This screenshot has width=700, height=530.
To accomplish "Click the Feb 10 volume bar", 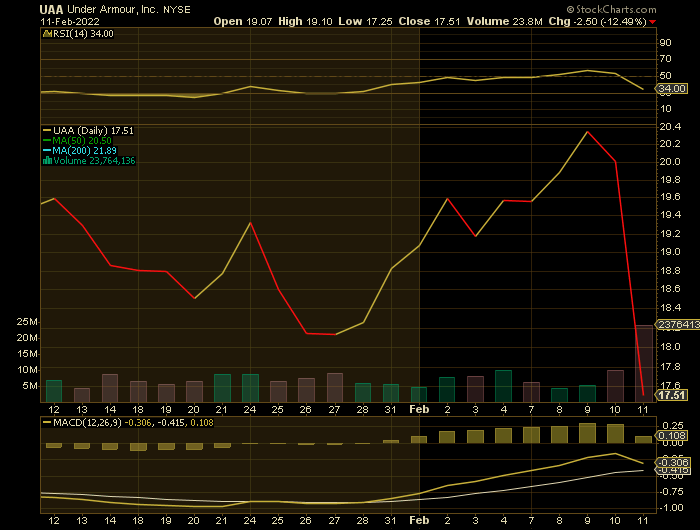I will [616, 386].
